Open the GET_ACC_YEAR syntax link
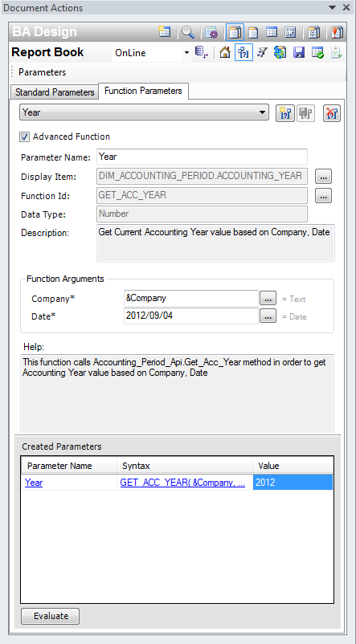 tap(182, 483)
